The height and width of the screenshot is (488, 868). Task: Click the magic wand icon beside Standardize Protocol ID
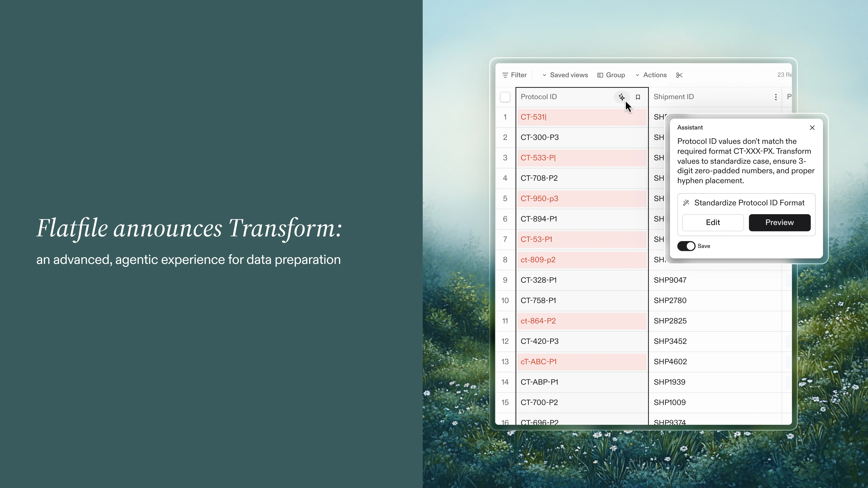pos(686,203)
